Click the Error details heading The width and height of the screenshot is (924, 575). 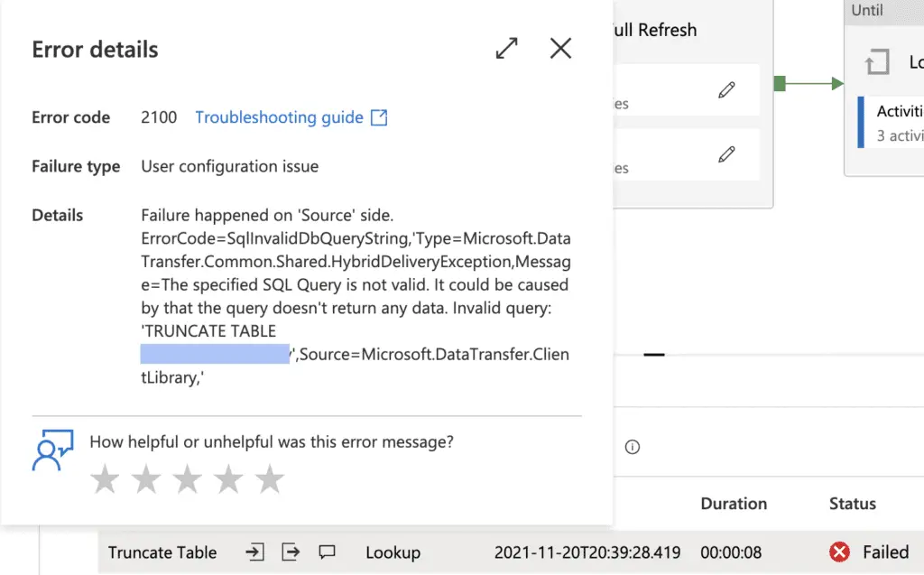click(95, 50)
